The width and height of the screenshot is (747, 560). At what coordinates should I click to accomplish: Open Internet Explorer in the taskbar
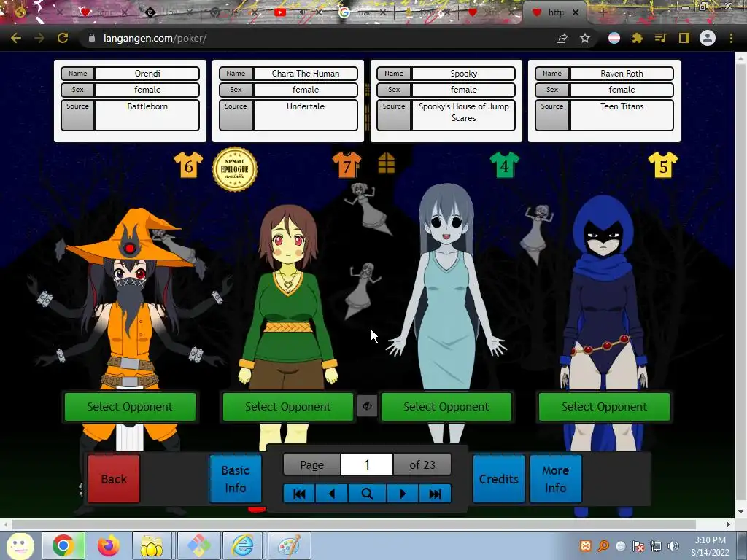pos(242,545)
